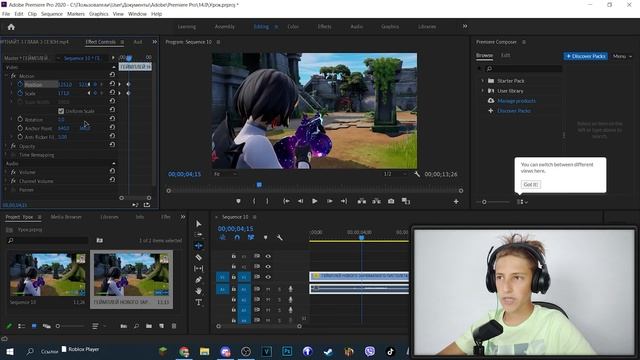Reset the Opacity effect
The height and width of the screenshot is (360, 640).
(x=112, y=145)
